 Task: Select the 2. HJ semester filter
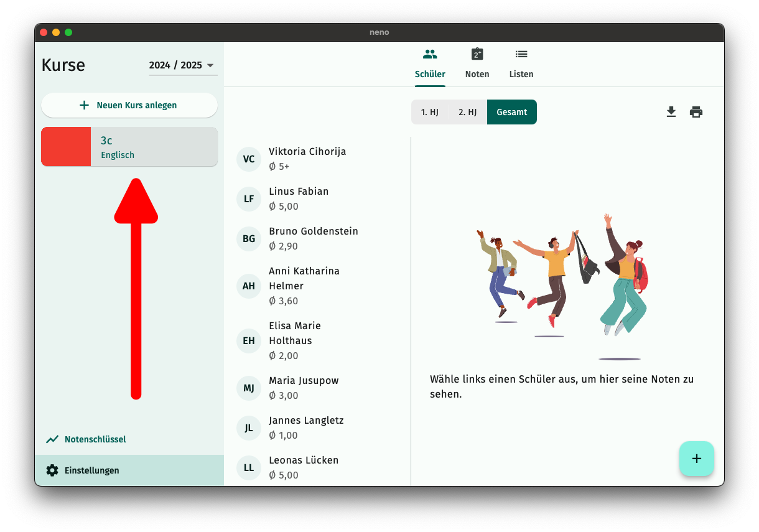[x=468, y=112]
